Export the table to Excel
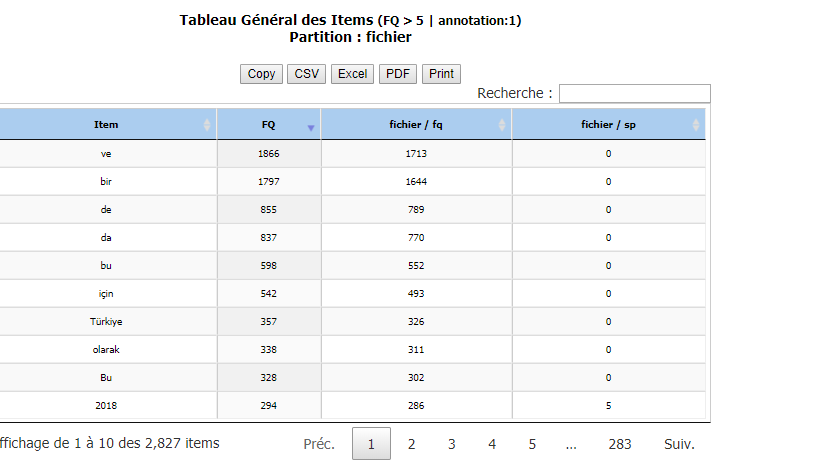 (352, 74)
